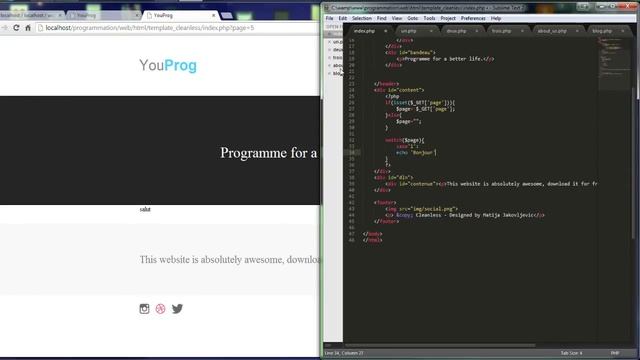Screen dimensions: 640x360
Task: Click the switch($page) code line
Action: point(404,140)
